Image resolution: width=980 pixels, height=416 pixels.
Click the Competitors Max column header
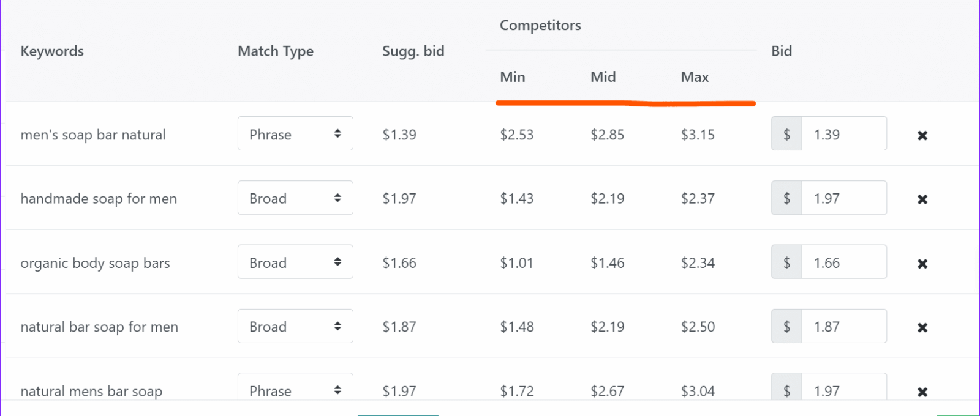tap(695, 77)
